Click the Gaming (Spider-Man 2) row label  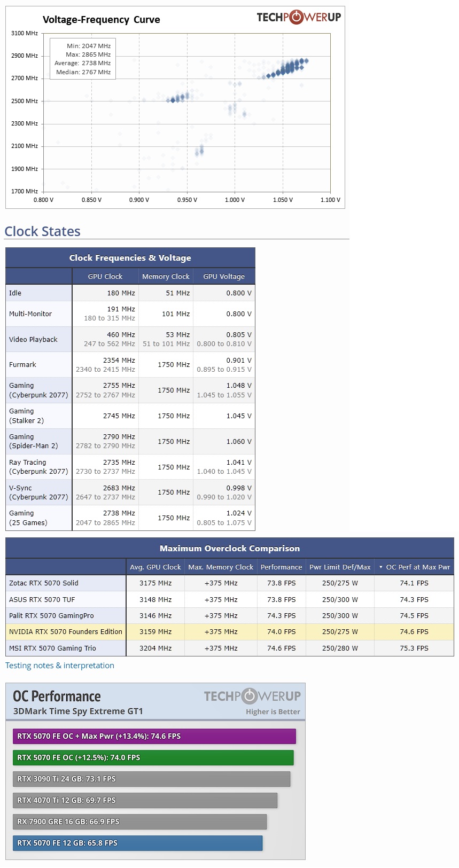34,441
